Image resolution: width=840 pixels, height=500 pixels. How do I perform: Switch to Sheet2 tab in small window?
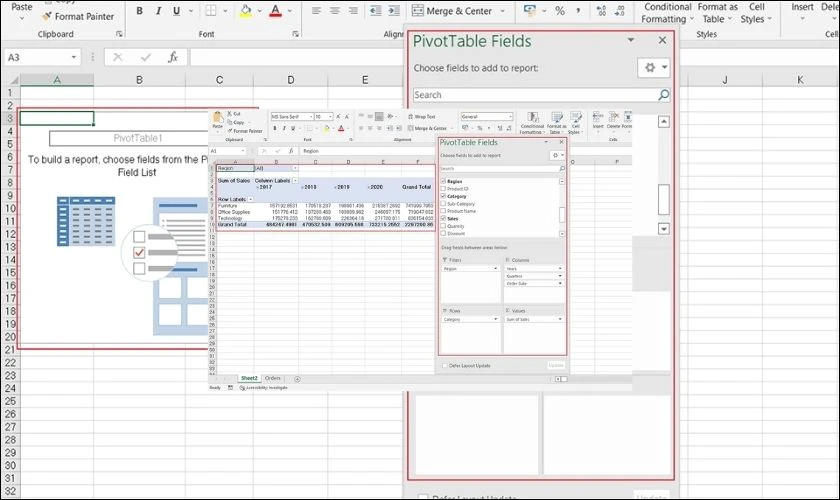249,378
